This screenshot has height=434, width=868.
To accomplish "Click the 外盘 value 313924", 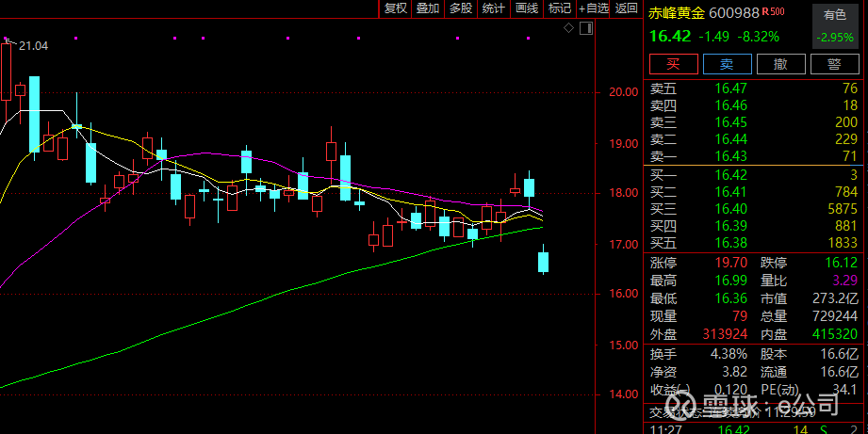I will click(x=725, y=334).
